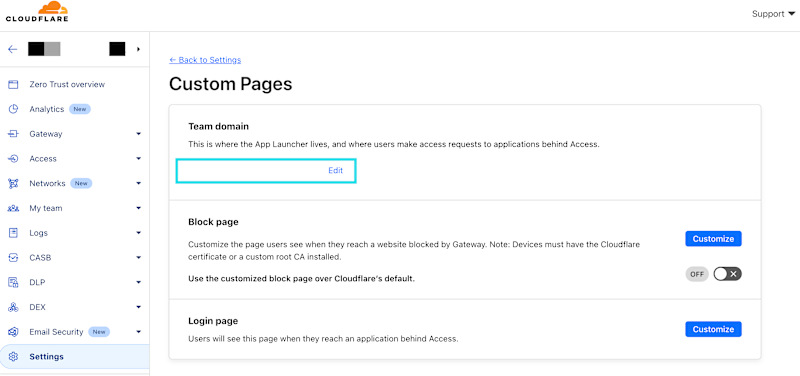This screenshot has height=376, width=800.
Task: Click the Block page heading
Action: point(213,222)
